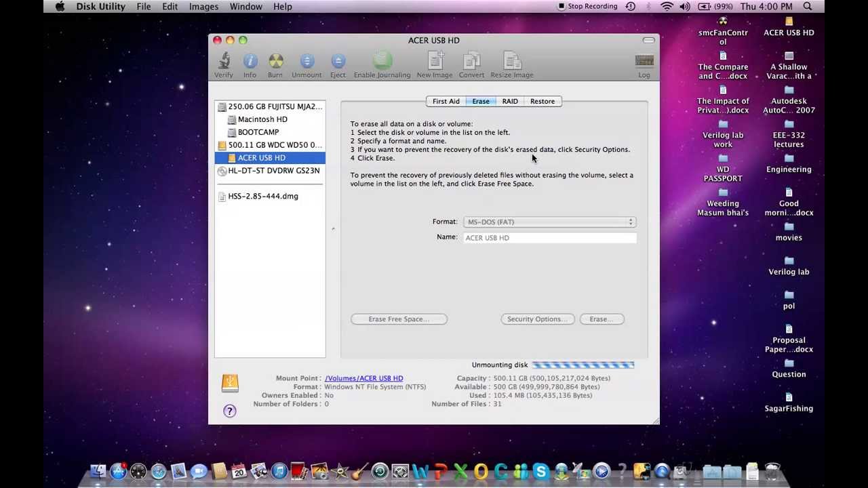The image size is (868, 488).
Task: Click the Erase Free Space button
Action: click(x=399, y=319)
